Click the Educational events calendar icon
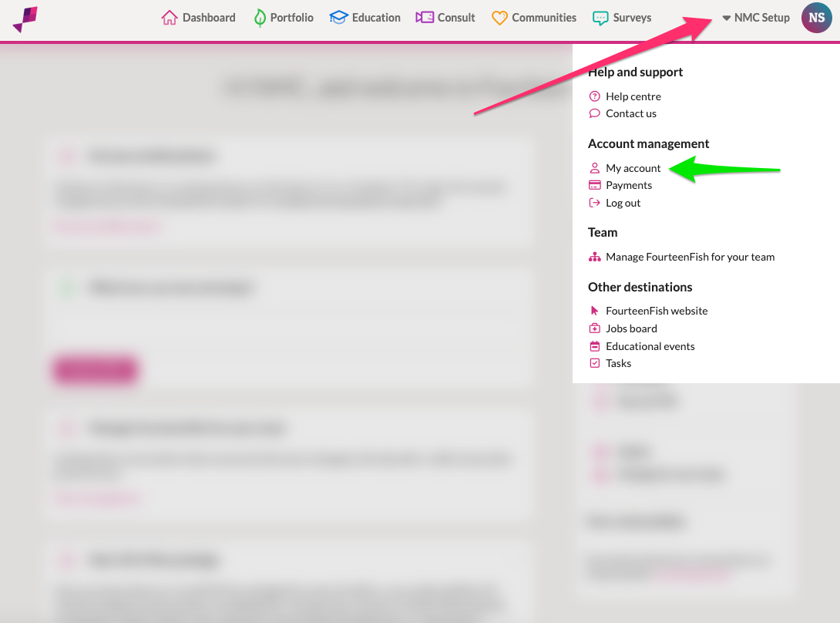Image resolution: width=840 pixels, height=623 pixels. [x=594, y=345]
